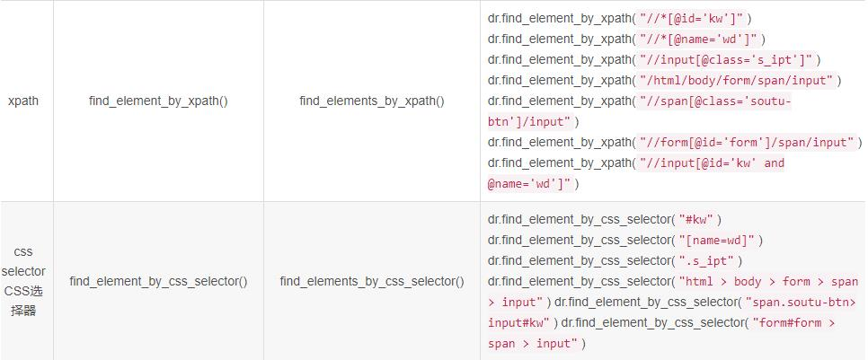Click the "form#form > span > input" snippet
This screenshot has height=360, width=868.
tap(794, 323)
